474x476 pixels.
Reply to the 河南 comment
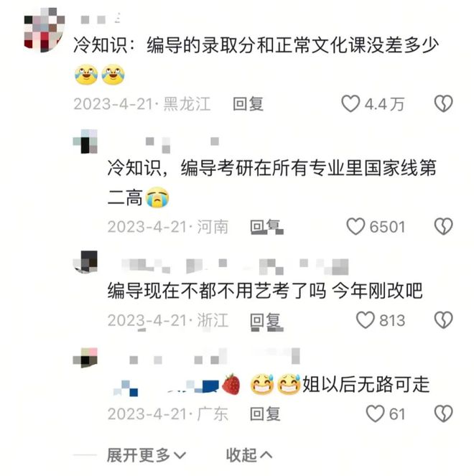266,227
